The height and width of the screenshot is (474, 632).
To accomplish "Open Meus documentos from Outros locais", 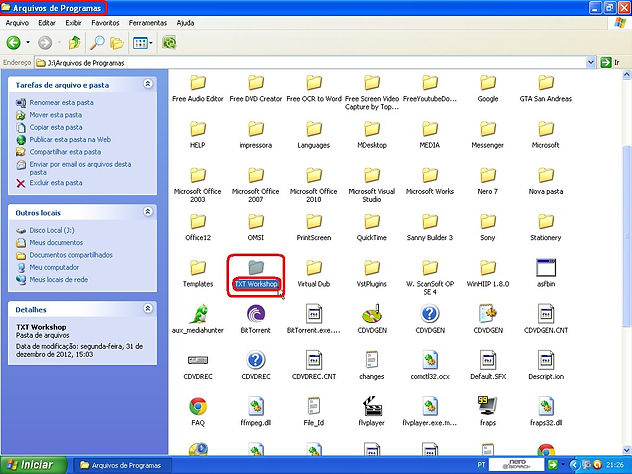I will (56, 243).
